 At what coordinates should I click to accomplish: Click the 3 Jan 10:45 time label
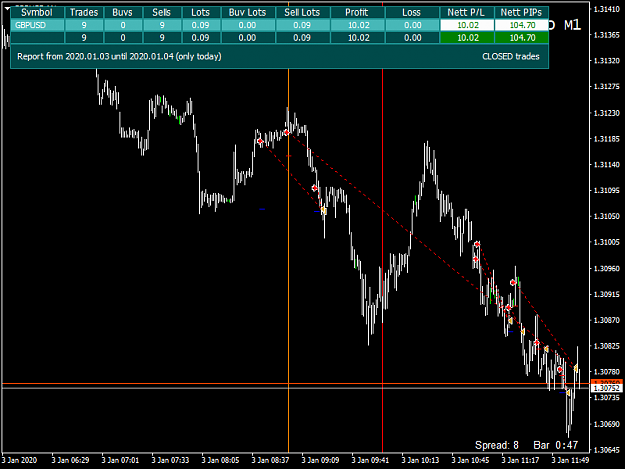470,460
